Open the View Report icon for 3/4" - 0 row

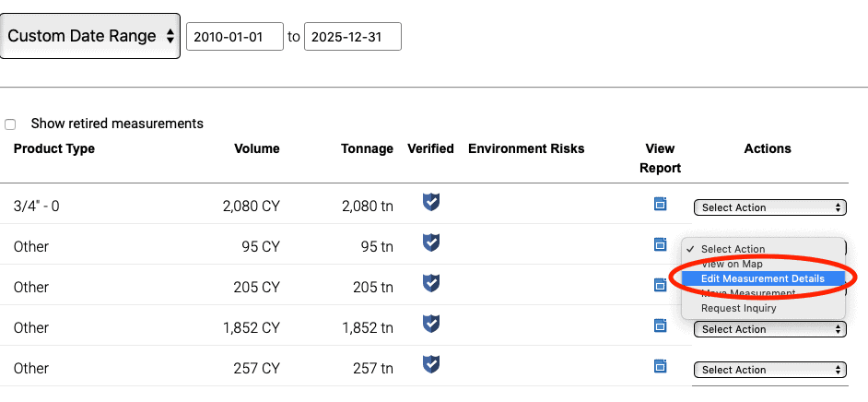[660, 204]
